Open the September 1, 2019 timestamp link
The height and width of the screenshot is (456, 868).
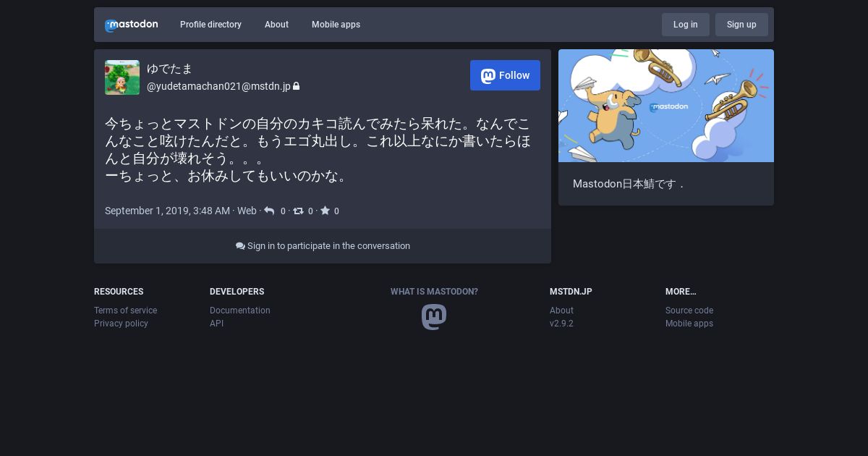click(167, 211)
